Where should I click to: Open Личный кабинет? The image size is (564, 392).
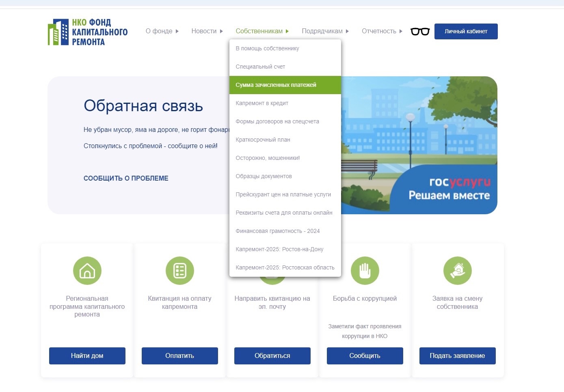coord(466,32)
